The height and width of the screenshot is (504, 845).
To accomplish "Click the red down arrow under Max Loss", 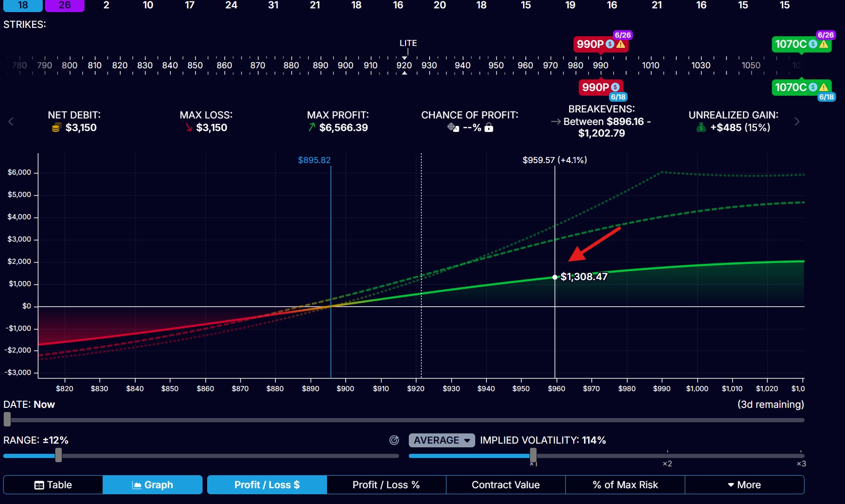I will pyautogui.click(x=189, y=127).
